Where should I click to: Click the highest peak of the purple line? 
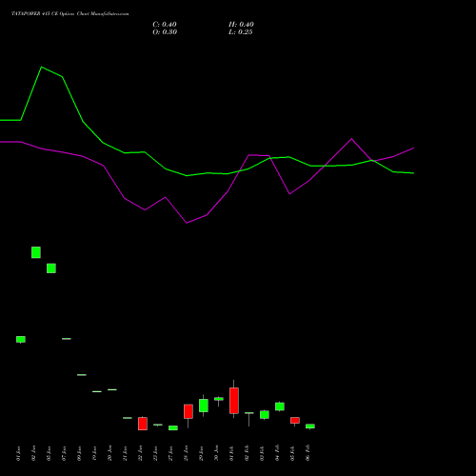pyautogui.click(x=351, y=139)
